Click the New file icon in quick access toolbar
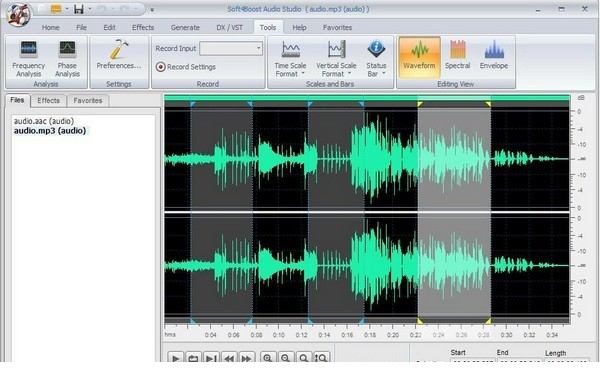This screenshot has width=600, height=376. pyautogui.click(x=42, y=8)
